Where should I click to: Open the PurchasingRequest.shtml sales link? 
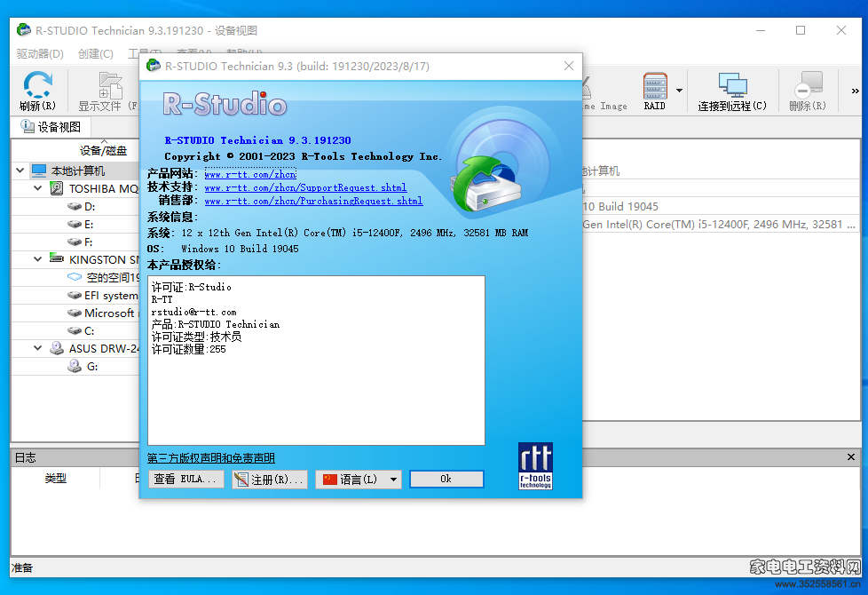pos(313,201)
